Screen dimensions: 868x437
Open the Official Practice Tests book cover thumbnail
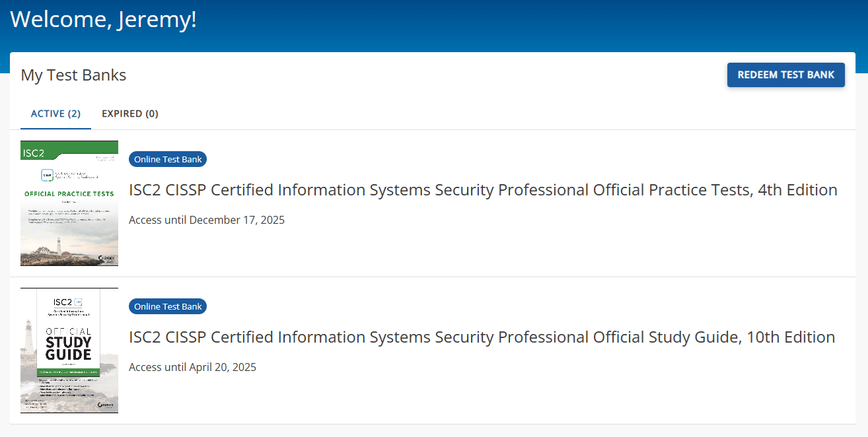(69, 203)
